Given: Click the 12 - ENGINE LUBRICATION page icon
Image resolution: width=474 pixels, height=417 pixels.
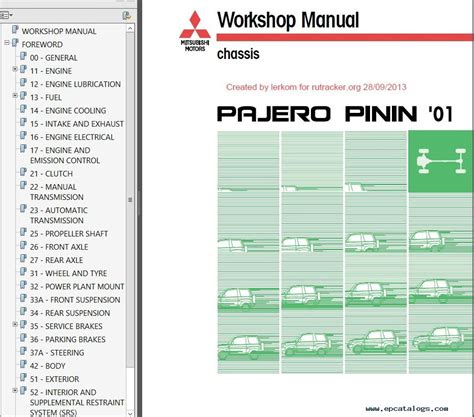Looking at the screenshot, I should [x=23, y=83].
